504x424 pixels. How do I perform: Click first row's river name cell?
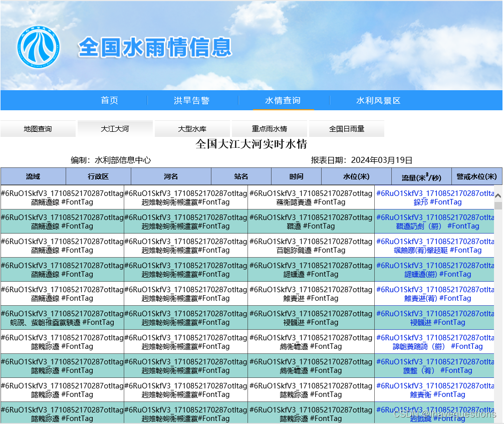311,197
